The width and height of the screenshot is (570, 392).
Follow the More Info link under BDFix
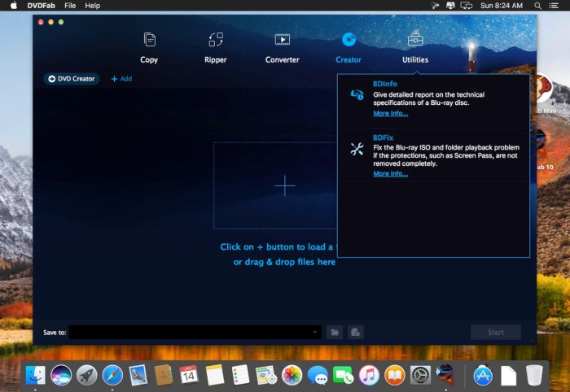click(390, 173)
